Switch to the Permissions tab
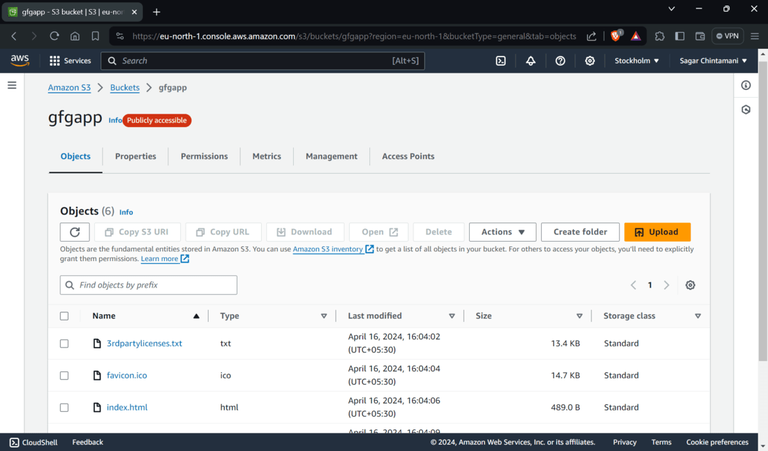Image resolution: width=768 pixels, height=451 pixels. pos(204,156)
